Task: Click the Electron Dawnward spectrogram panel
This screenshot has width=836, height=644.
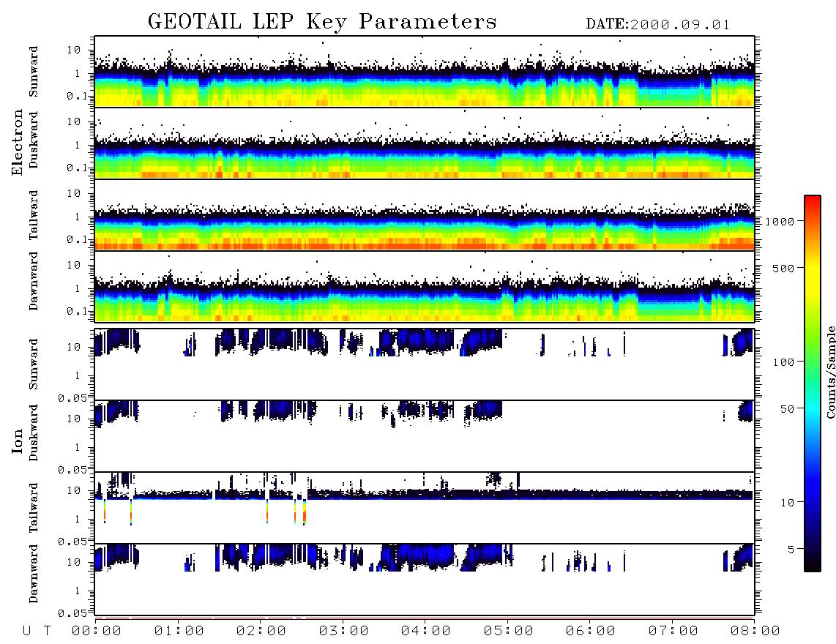Action: 425,286
